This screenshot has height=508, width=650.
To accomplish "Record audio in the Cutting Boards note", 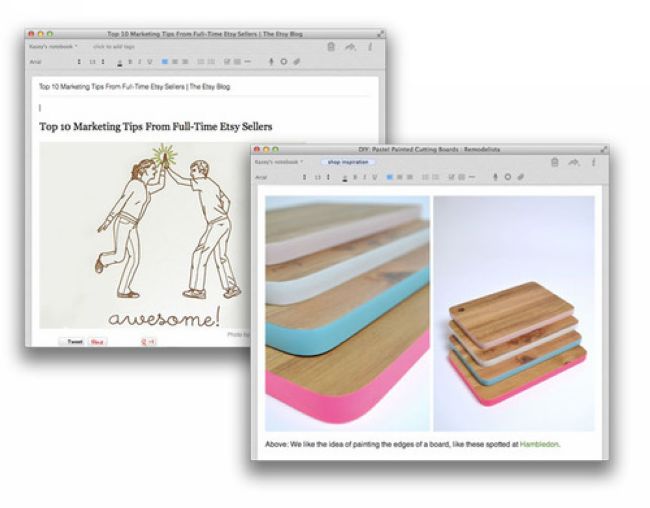I will pos(496,177).
